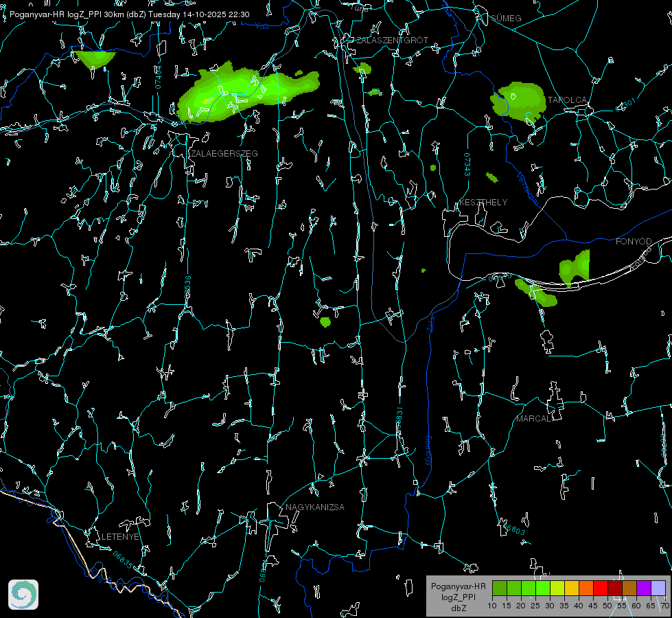The width and height of the screenshot is (672, 618).
Task: Select the 25–30 dBZ bright green swatch
Action: (x=543, y=588)
